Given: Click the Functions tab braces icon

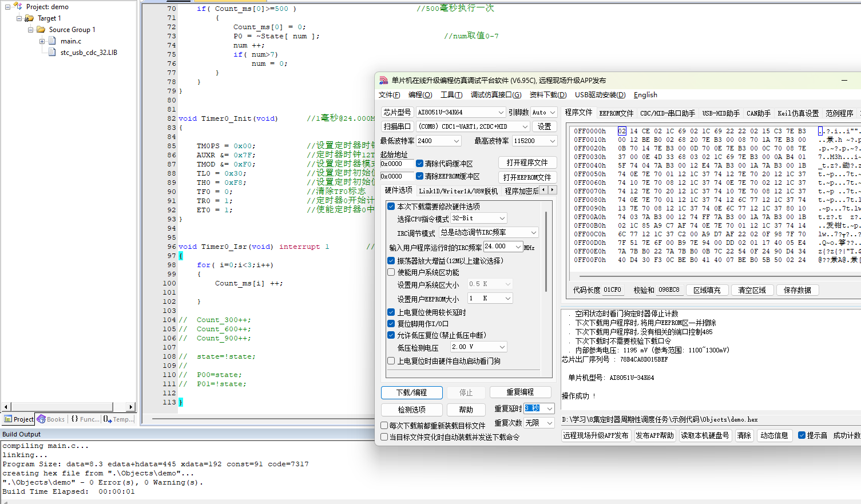Looking at the screenshot, I should point(74,419).
